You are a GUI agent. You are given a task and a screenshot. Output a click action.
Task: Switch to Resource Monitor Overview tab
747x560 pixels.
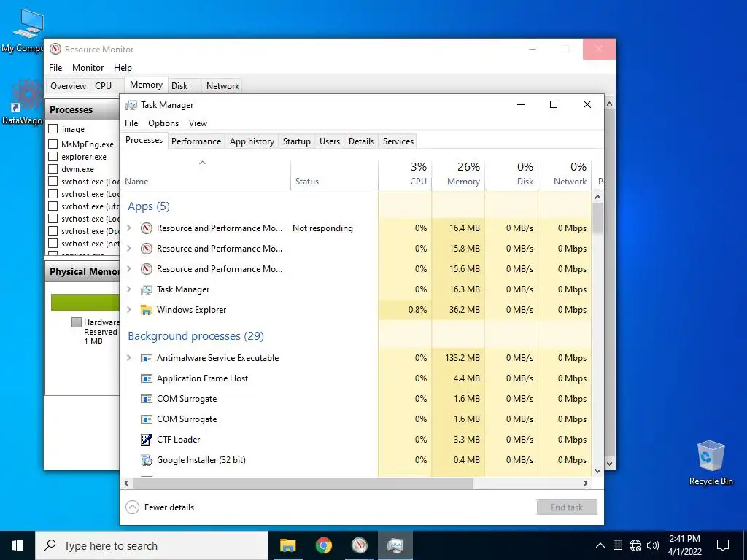69,86
